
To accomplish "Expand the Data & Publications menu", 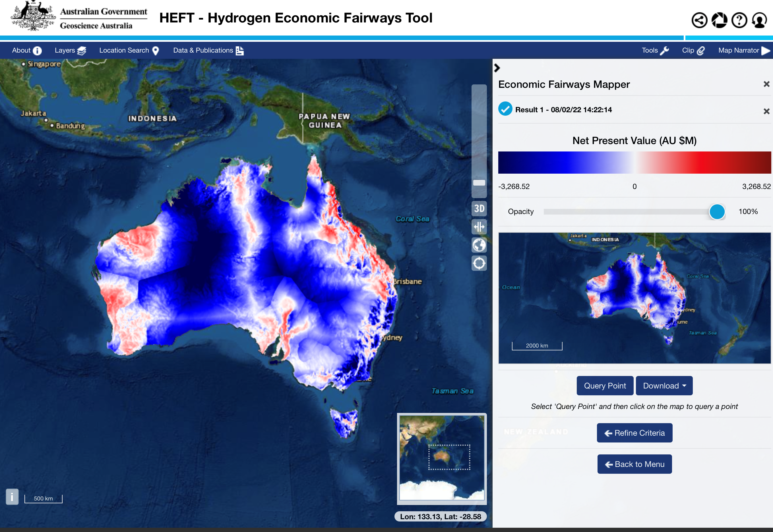I will pos(207,50).
